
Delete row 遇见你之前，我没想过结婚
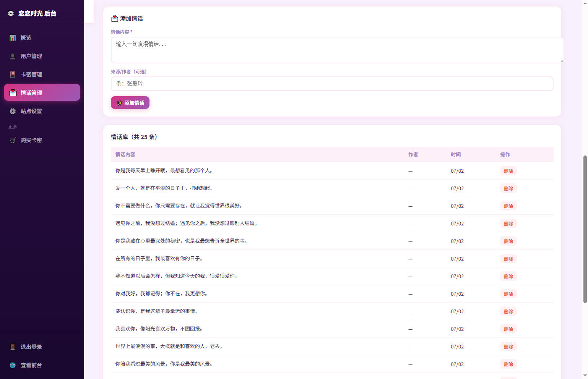508,224
